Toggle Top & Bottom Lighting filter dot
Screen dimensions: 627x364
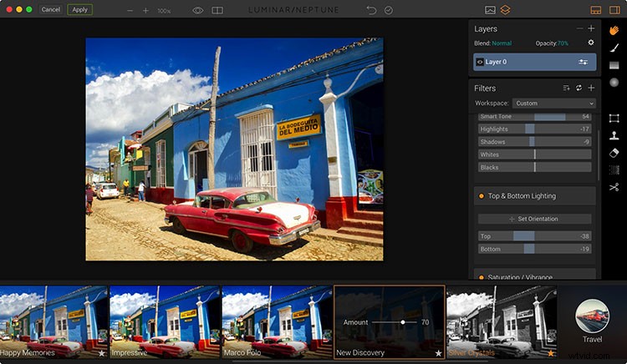(x=482, y=196)
